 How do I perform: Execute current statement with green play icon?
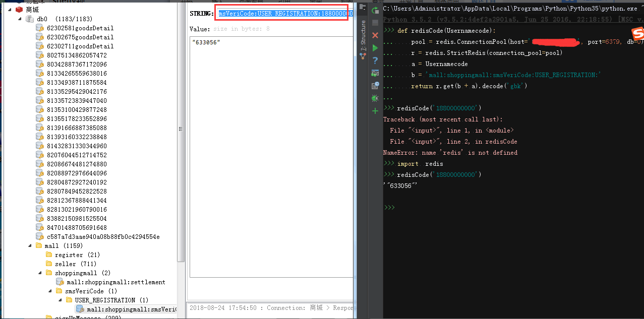(x=375, y=48)
